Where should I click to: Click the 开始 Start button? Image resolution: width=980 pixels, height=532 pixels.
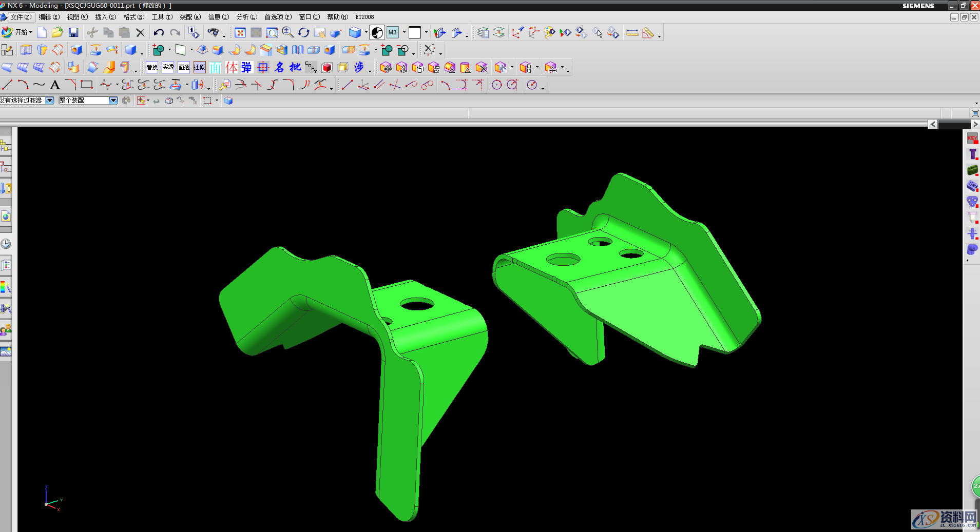pos(17,32)
